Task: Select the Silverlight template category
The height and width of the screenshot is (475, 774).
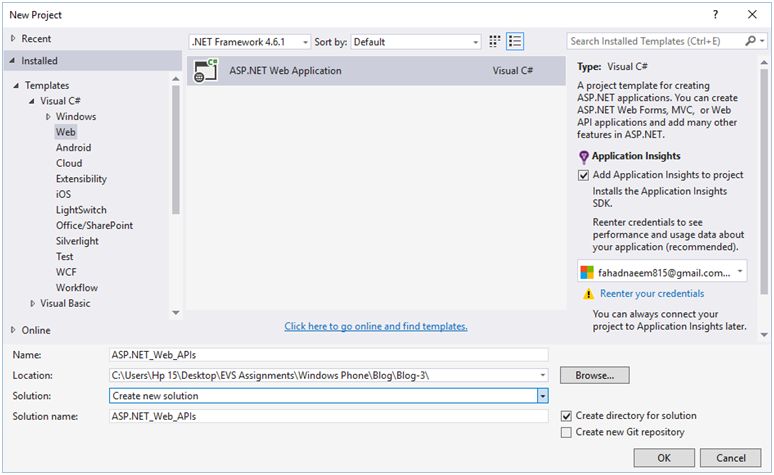Action: (77, 241)
